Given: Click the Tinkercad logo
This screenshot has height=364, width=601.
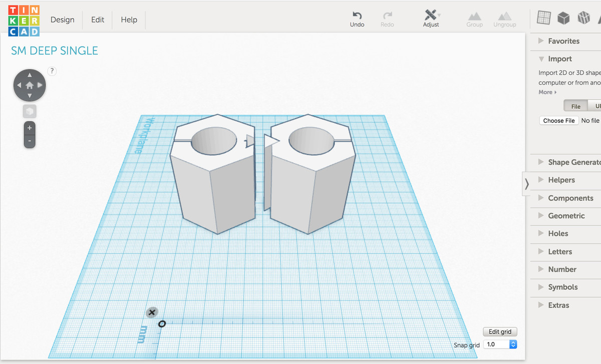Looking at the screenshot, I should pyautogui.click(x=24, y=21).
